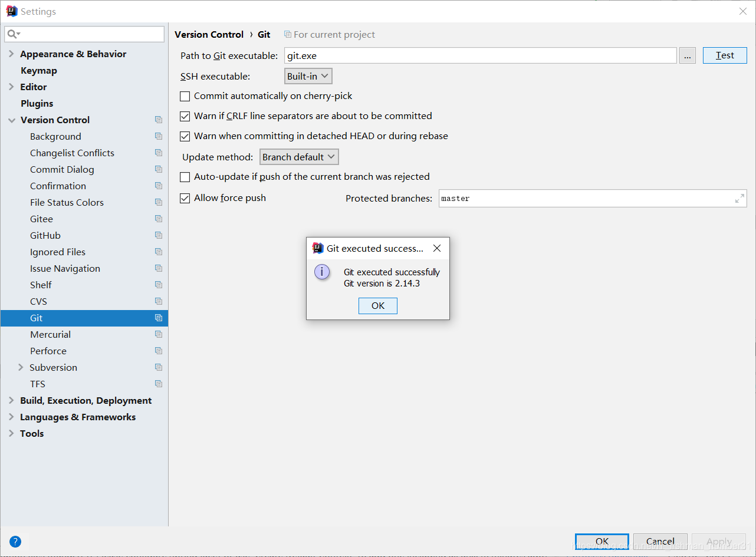The width and height of the screenshot is (756, 557).
Task: Click 'For current project' label
Action: [334, 35]
